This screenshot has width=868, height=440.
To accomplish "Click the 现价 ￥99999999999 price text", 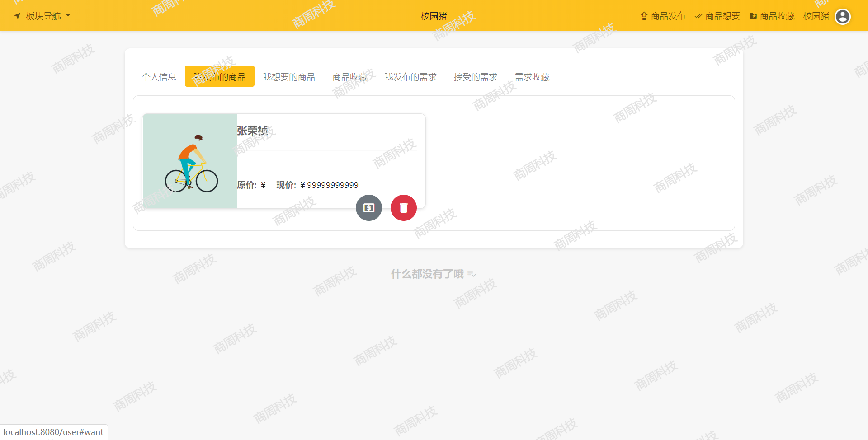I will [x=317, y=185].
